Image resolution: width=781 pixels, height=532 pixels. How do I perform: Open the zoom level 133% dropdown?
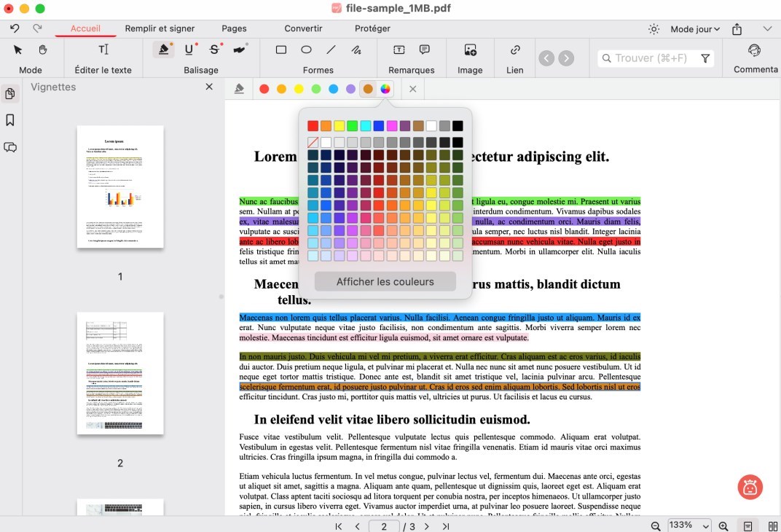pos(688,525)
